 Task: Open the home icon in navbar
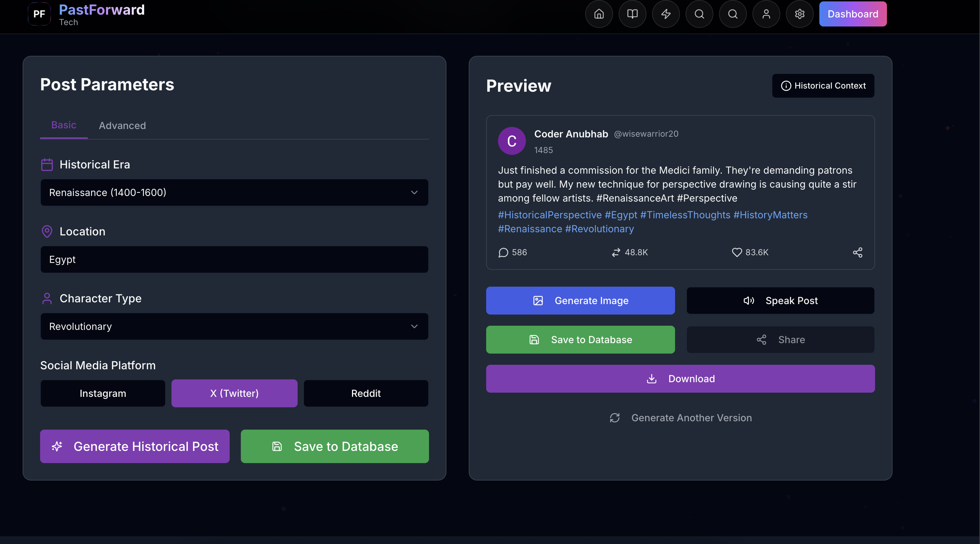coord(599,14)
